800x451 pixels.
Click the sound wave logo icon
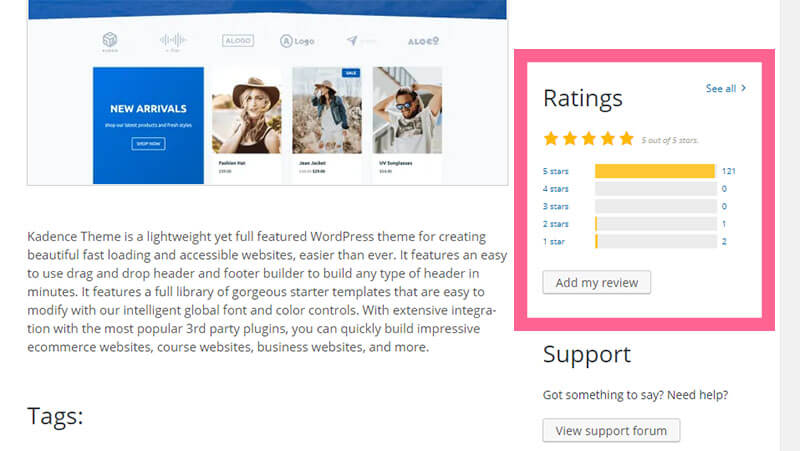173,41
